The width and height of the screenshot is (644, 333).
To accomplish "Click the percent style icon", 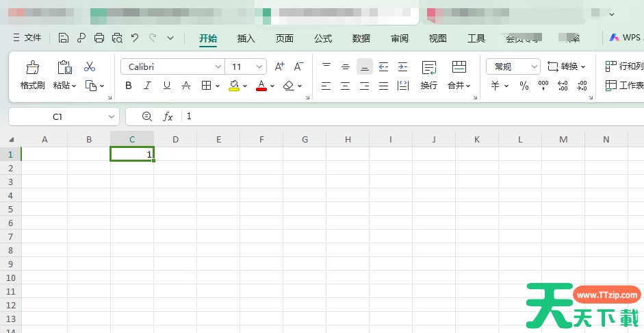I will (x=524, y=86).
